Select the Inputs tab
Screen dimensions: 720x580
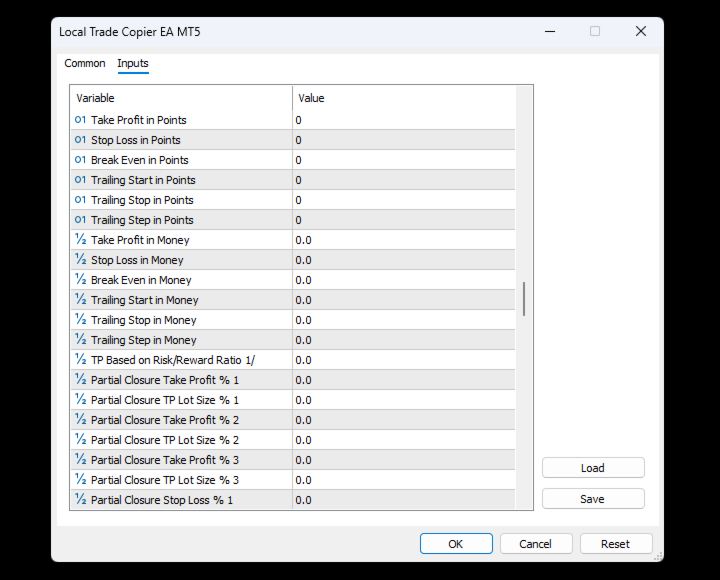coord(133,63)
